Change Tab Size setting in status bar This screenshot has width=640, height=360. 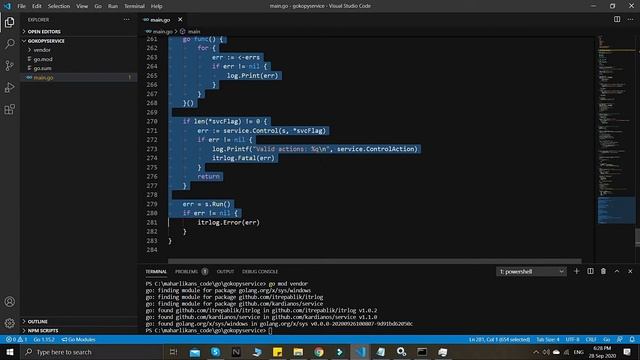click(x=548, y=340)
